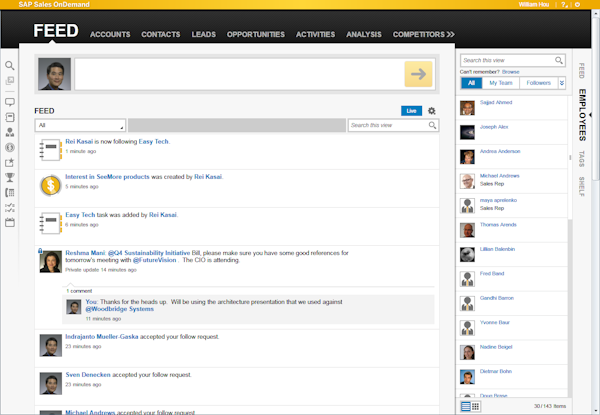Click the search magnifier icon in left sidebar
The width and height of the screenshot is (600, 415).
[x=10, y=66]
